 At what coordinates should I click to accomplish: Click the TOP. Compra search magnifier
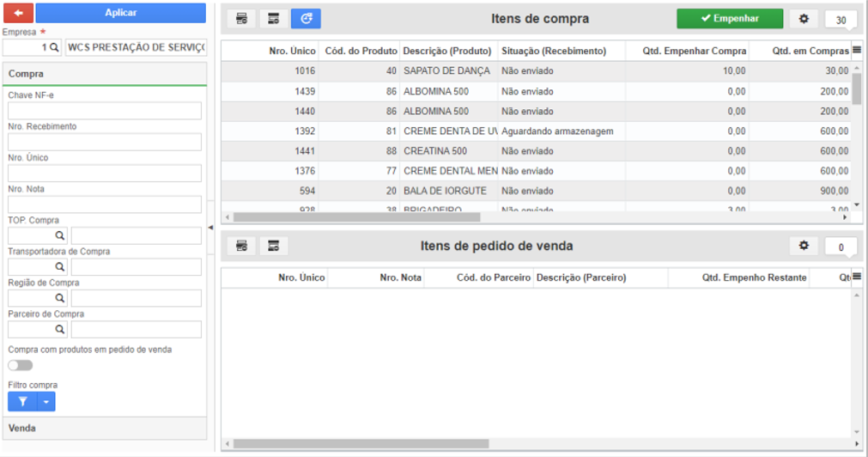60,235
